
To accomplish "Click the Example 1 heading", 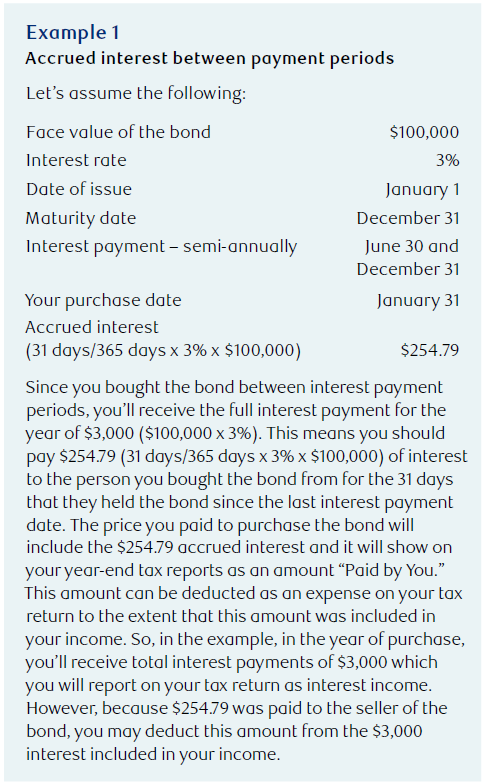I will coord(72,32).
